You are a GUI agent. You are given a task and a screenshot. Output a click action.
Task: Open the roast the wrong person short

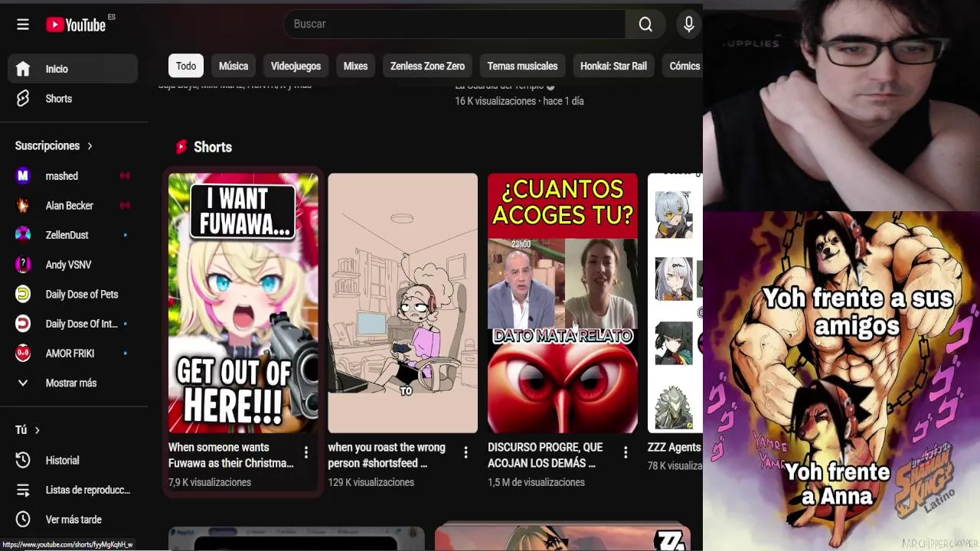pyautogui.click(x=403, y=303)
